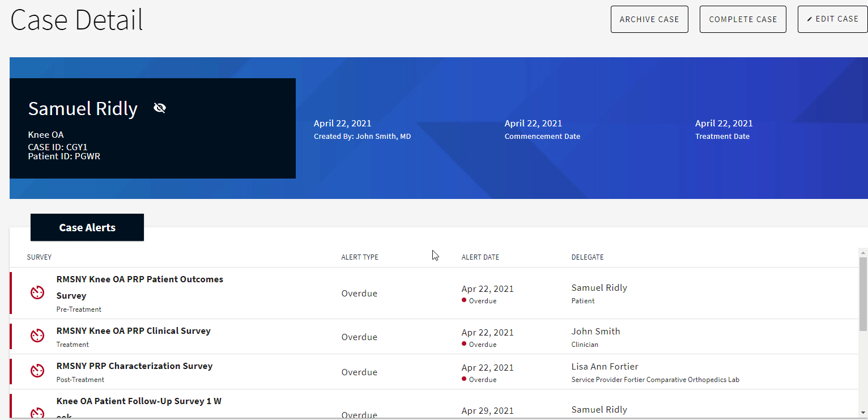Click scrollbar up arrow in alerts list

pos(863,253)
